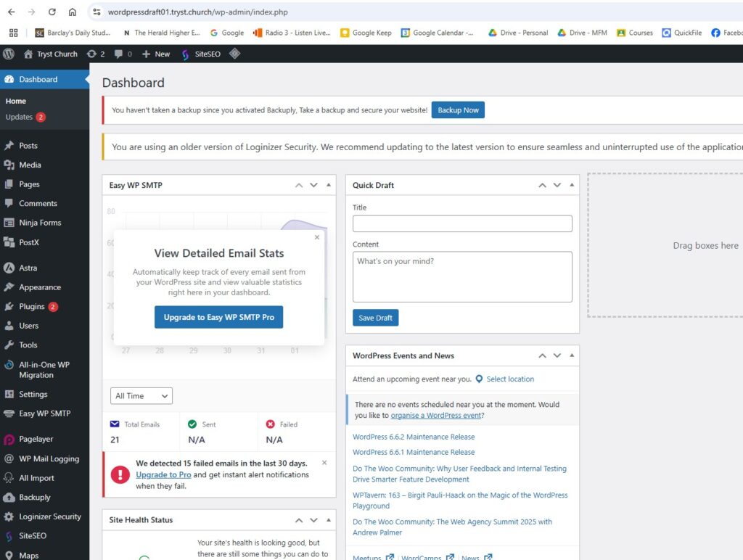
Task: Open the All Time period dropdown
Action: [x=141, y=395]
